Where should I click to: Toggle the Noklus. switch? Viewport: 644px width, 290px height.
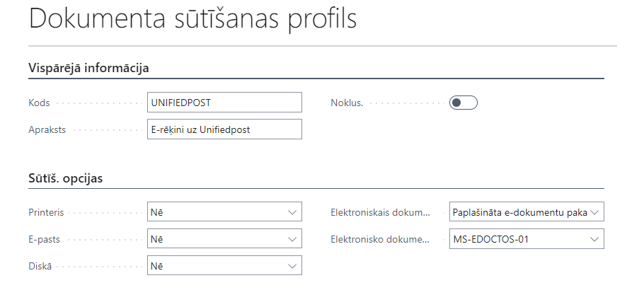coord(464,103)
